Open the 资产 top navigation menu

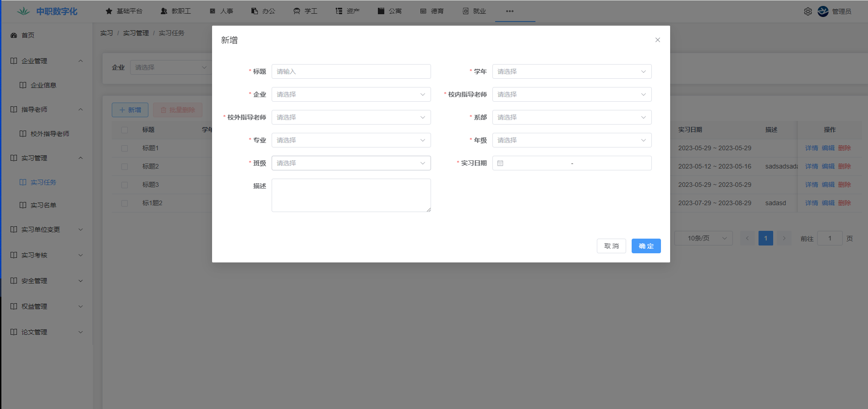coord(348,11)
